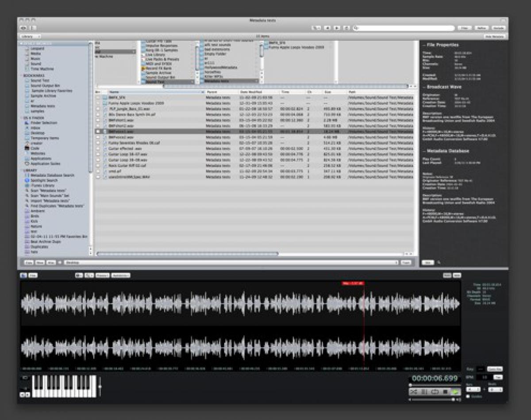Open the Desktop destination dropdown

pyautogui.click(x=231, y=263)
